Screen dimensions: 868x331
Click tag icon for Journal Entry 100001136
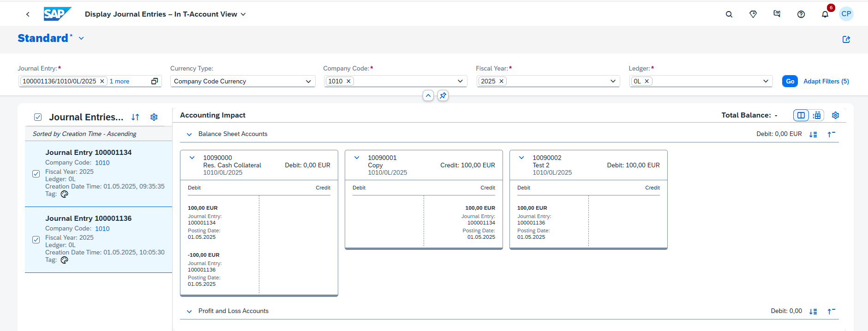(65, 260)
